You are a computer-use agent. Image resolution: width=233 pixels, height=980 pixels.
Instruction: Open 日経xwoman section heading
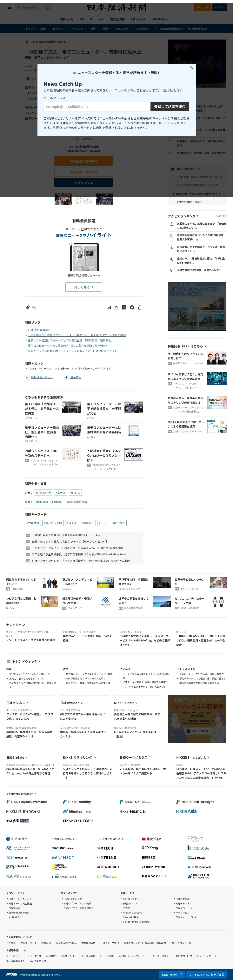point(71,703)
